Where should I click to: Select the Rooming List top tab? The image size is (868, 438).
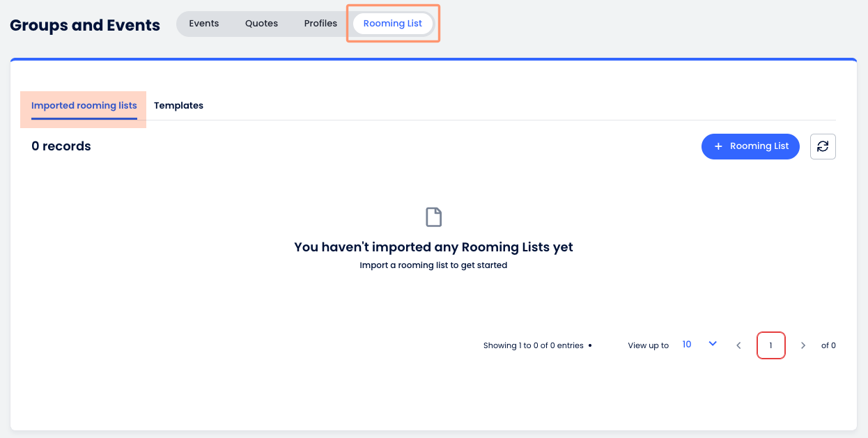393,24
